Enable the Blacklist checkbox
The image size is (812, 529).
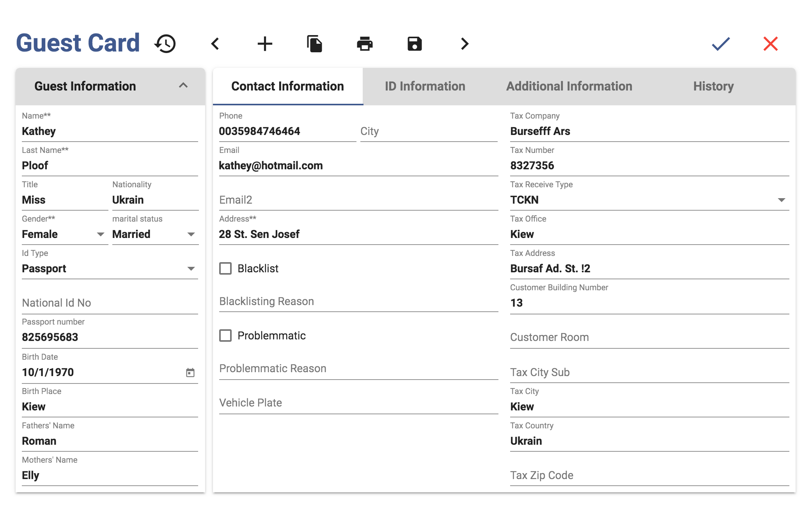click(x=225, y=268)
